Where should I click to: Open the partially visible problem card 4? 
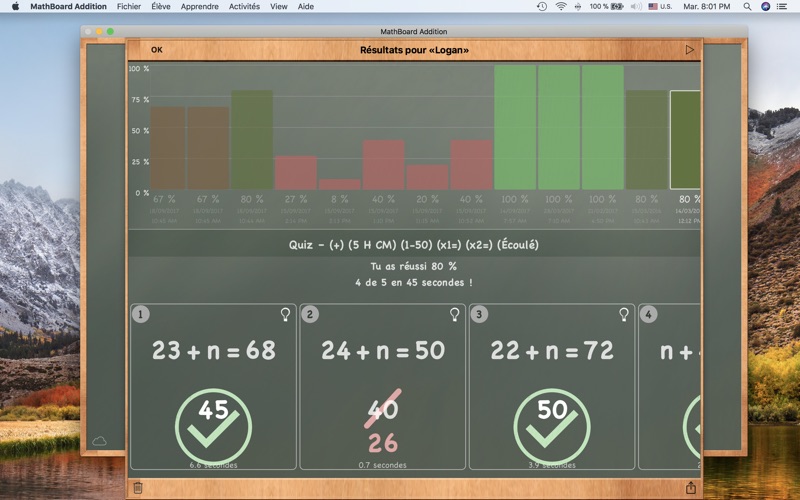669,387
